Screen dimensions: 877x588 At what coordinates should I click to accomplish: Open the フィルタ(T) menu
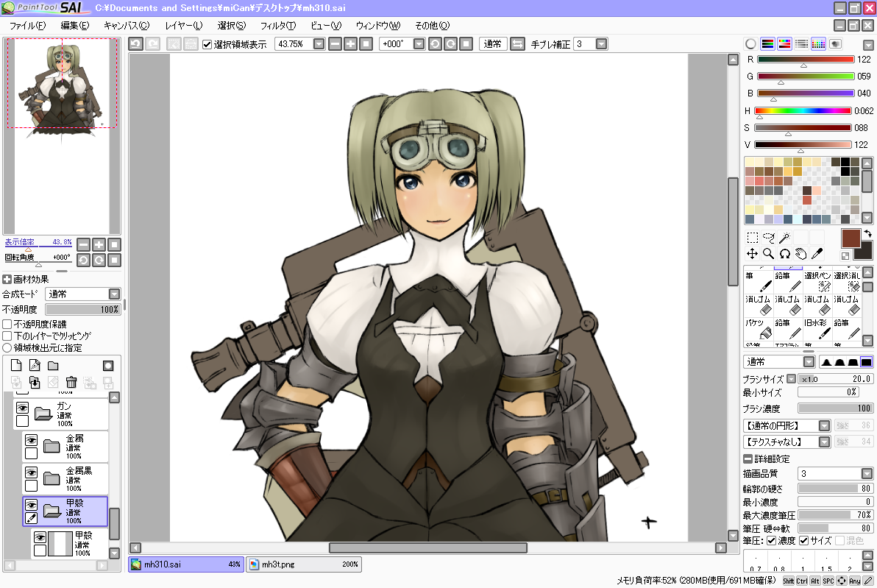(x=278, y=26)
